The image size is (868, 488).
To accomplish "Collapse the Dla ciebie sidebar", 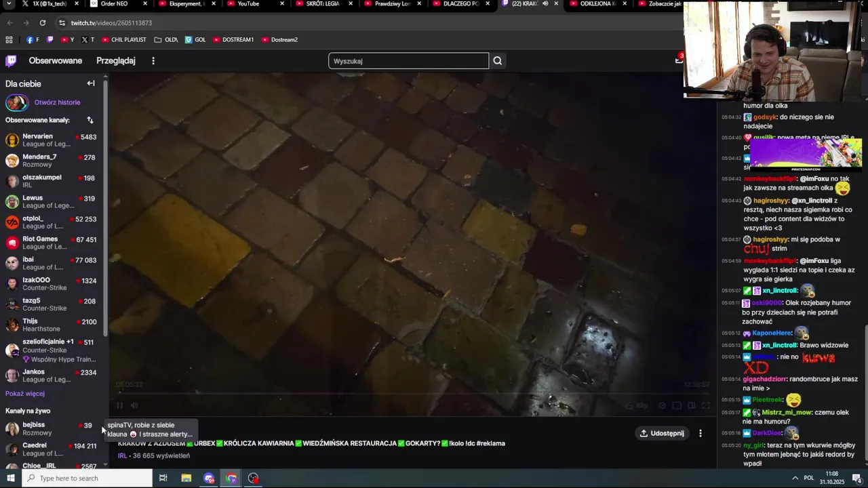I will pyautogui.click(x=91, y=83).
